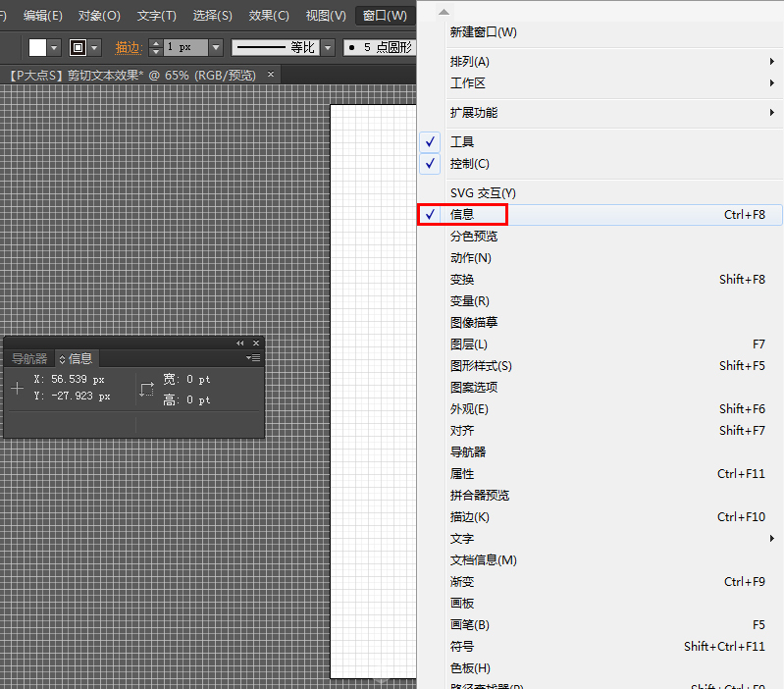This screenshot has height=689, width=784.
Task: Click the up arrow above the Window menu
Action: pos(443,12)
